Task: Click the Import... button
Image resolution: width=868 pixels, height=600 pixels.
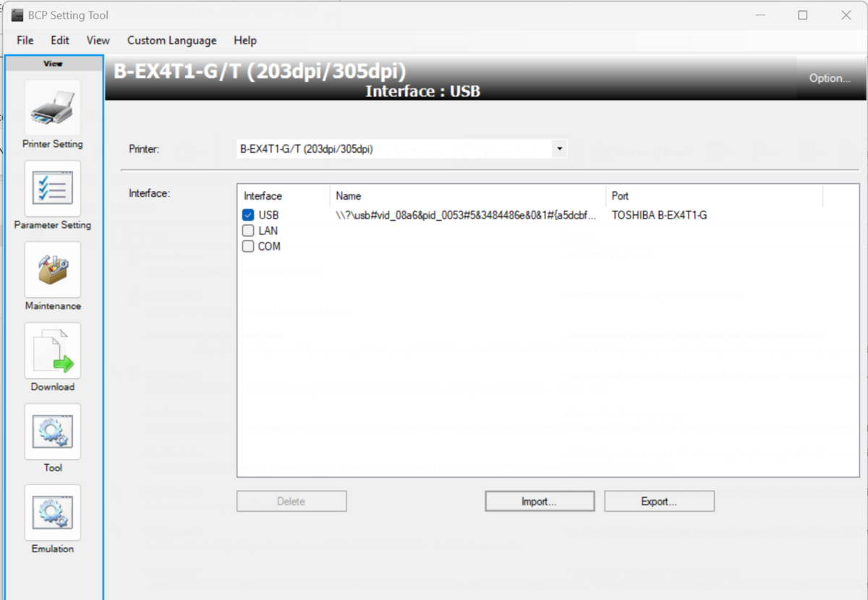Action: click(x=539, y=500)
